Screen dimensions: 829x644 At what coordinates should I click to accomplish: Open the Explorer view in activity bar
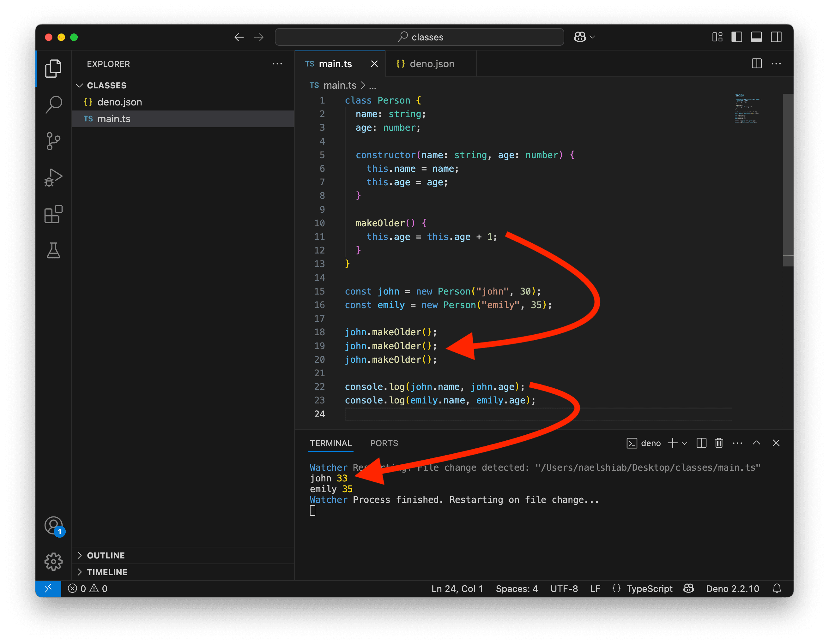[53, 69]
